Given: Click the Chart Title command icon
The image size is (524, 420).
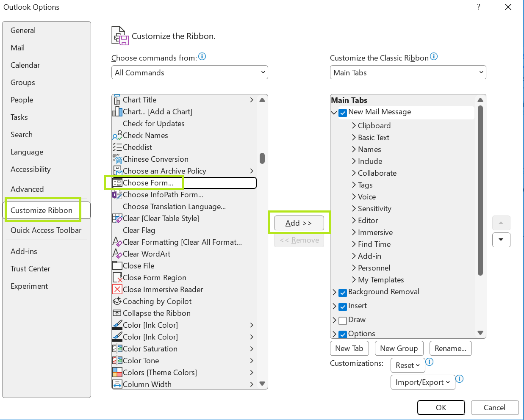Looking at the screenshot, I should coord(117,100).
